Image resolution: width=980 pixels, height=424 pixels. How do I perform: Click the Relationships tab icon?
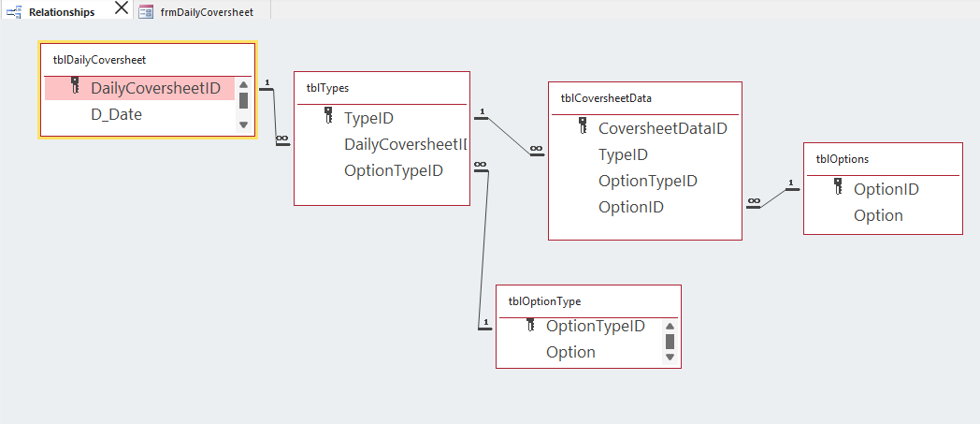(x=14, y=11)
